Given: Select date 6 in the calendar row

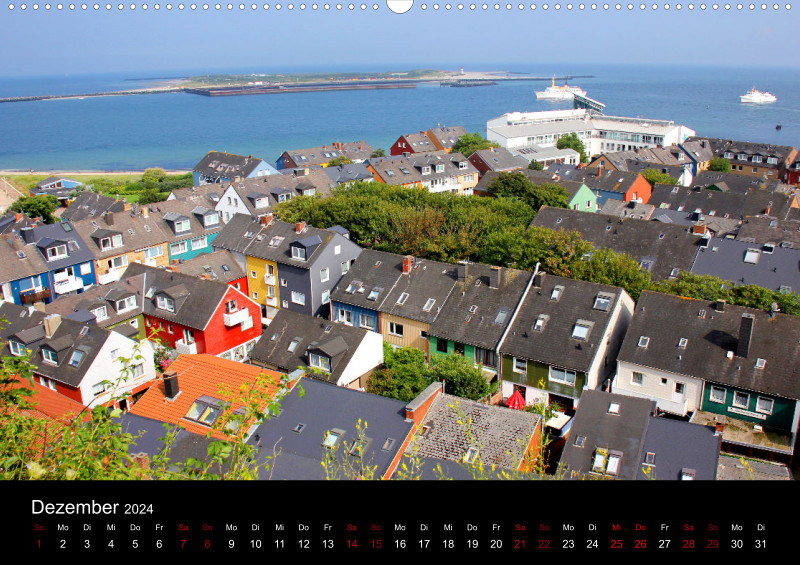Looking at the screenshot, I should (159, 544).
